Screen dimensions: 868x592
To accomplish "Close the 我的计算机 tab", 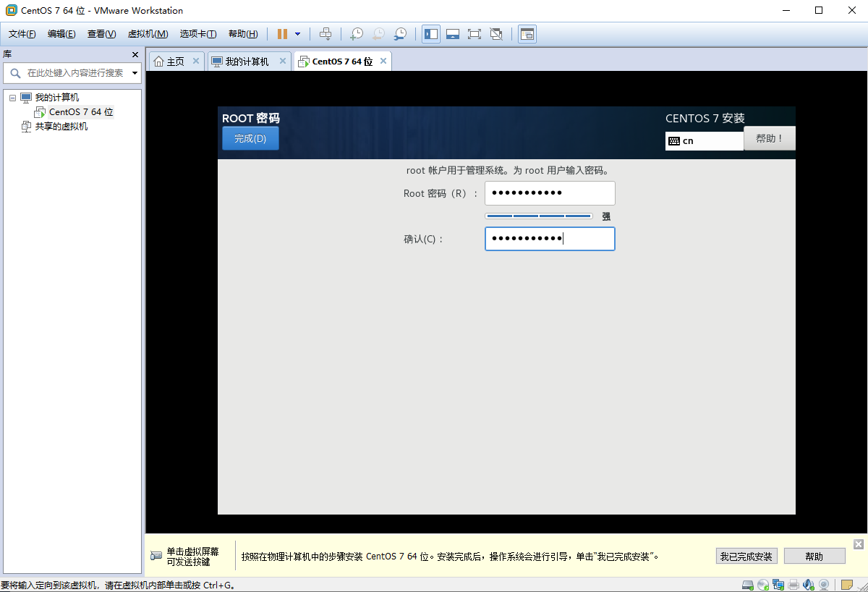I will click(x=282, y=62).
